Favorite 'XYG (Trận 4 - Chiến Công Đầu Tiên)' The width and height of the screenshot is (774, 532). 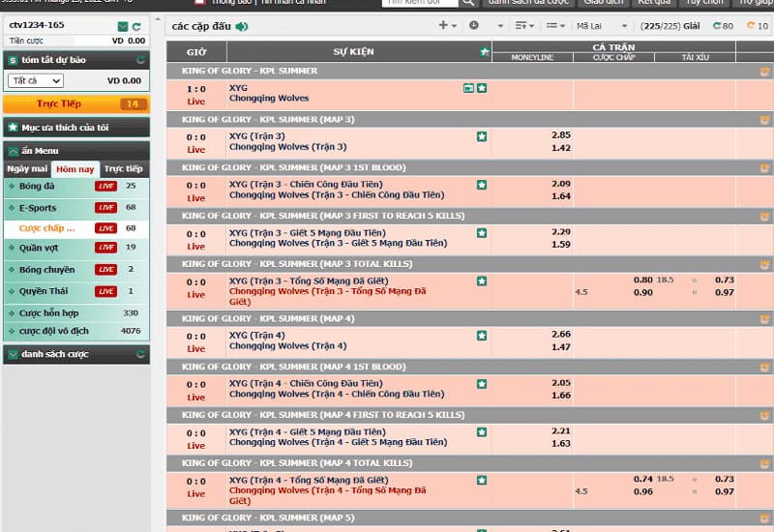(x=482, y=384)
